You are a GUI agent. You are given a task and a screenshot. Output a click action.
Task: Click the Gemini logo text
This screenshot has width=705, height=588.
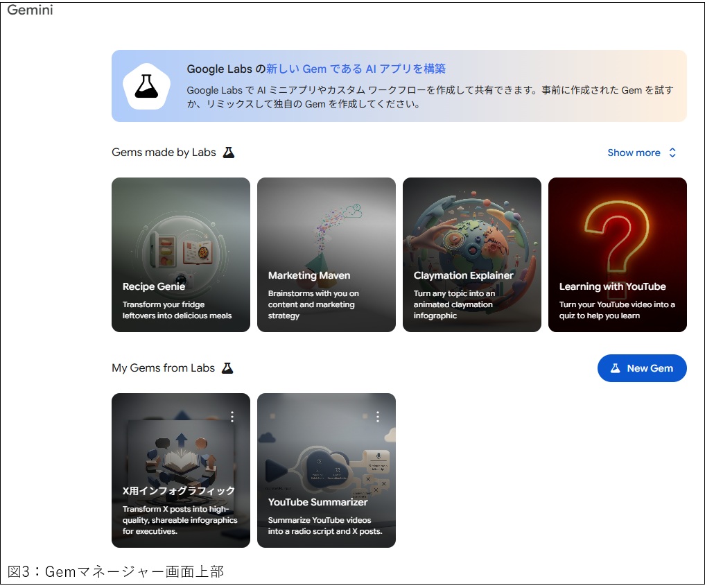click(30, 10)
